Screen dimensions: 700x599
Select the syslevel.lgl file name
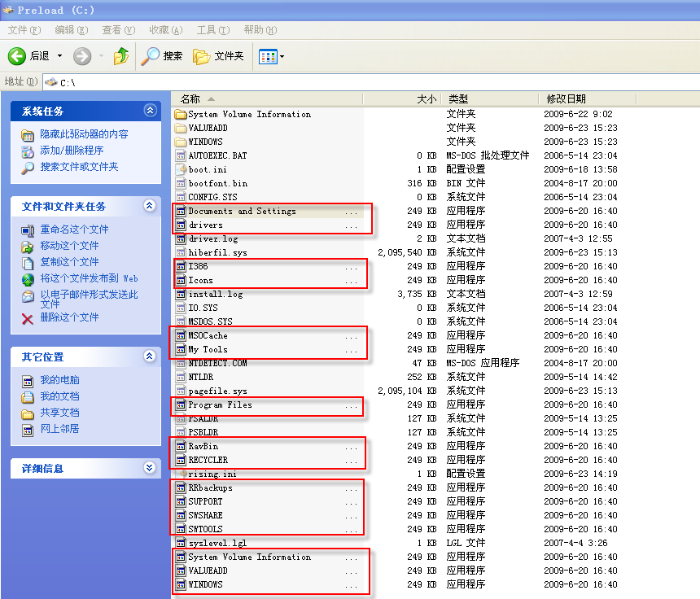(x=217, y=543)
